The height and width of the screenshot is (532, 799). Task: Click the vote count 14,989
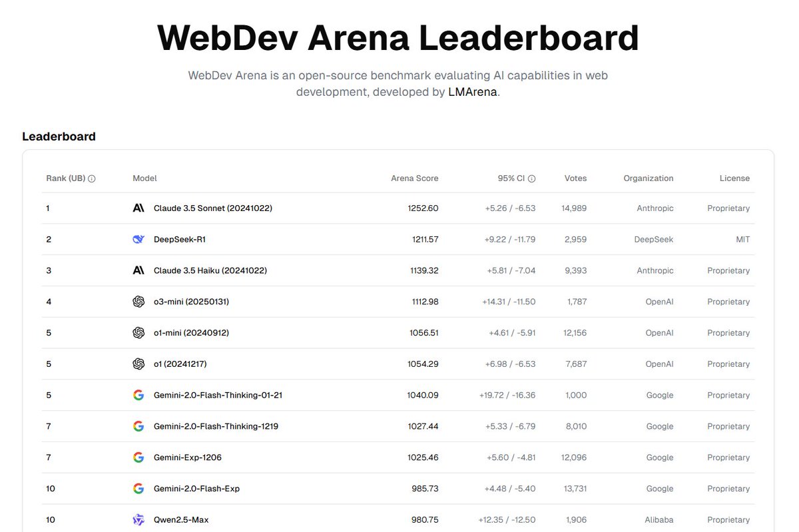(x=574, y=208)
